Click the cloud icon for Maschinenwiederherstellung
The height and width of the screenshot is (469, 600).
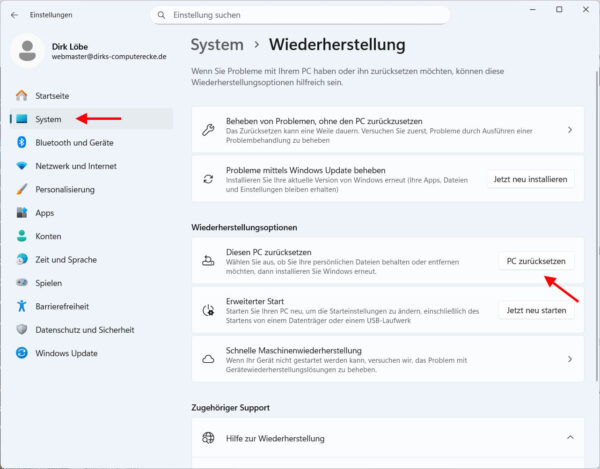point(208,359)
